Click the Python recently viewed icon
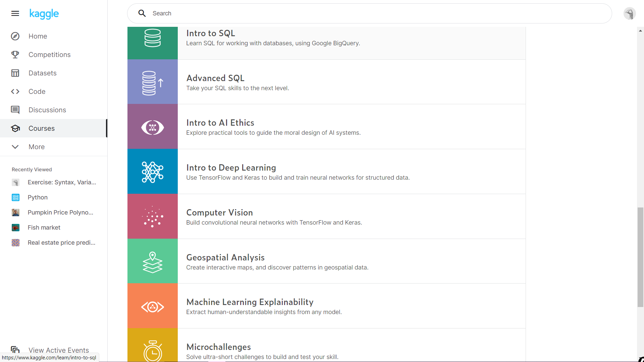This screenshot has width=644, height=362. point(15,197)
